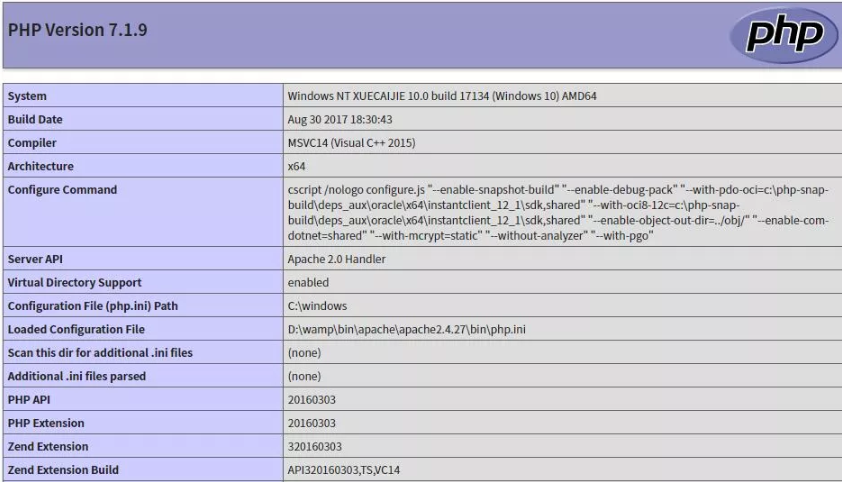Viewport: 842px width, 482px height.
Task: Click the Build Date label
Action: pos(35,119)
